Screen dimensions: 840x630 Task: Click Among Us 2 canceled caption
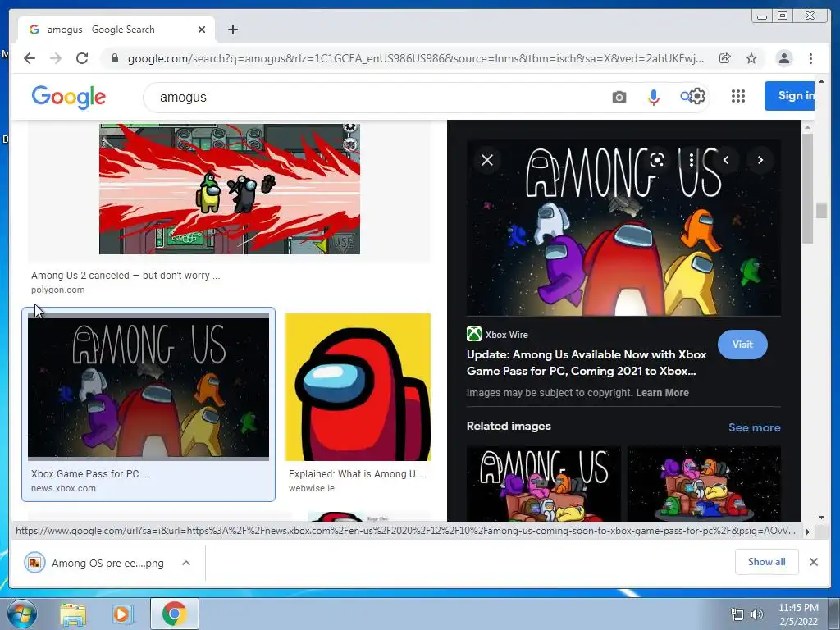[126, 276]
